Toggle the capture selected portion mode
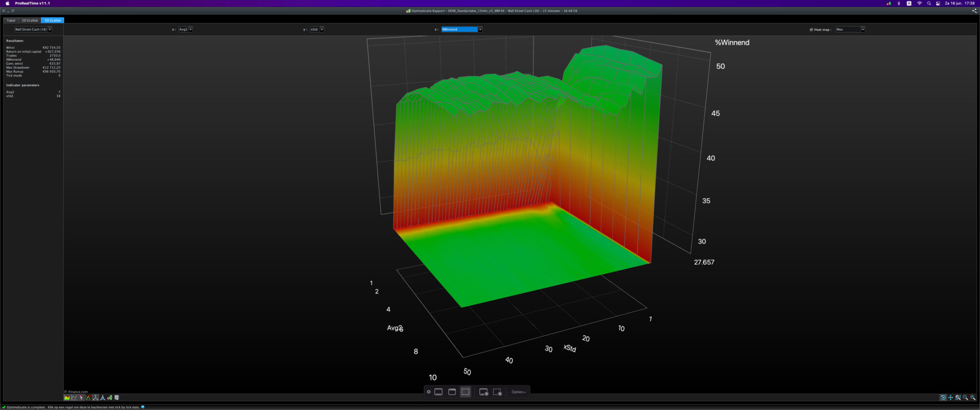The width and height of the screenshot is (980, 410). [x=466, y=392]
